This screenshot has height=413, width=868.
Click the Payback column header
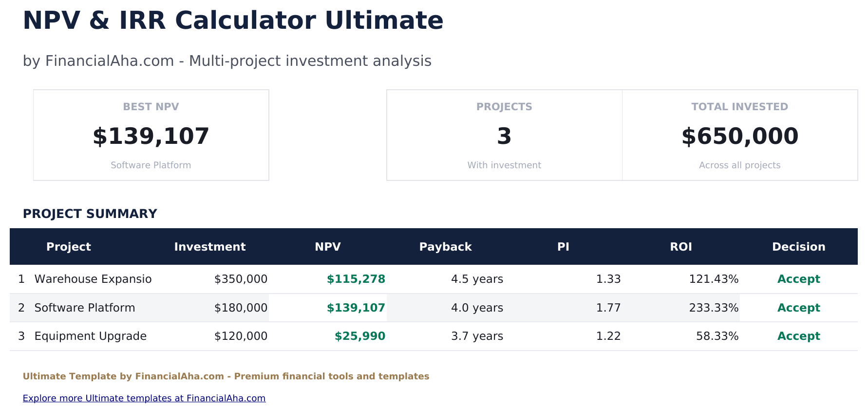coord(445,247)
